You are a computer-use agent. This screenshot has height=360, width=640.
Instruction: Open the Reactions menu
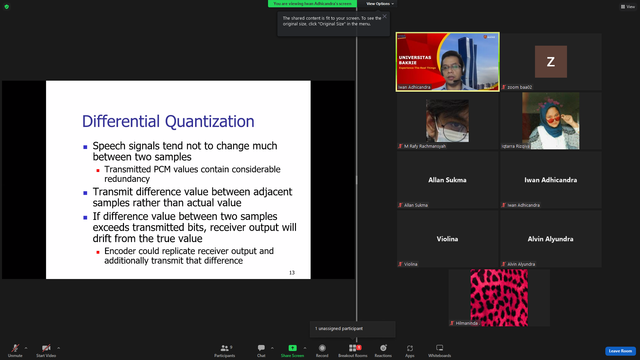pos(383,350)
